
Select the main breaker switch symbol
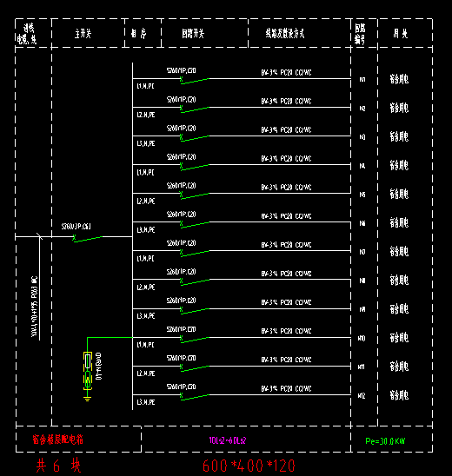pyautogui.click(x=88, y=239)
